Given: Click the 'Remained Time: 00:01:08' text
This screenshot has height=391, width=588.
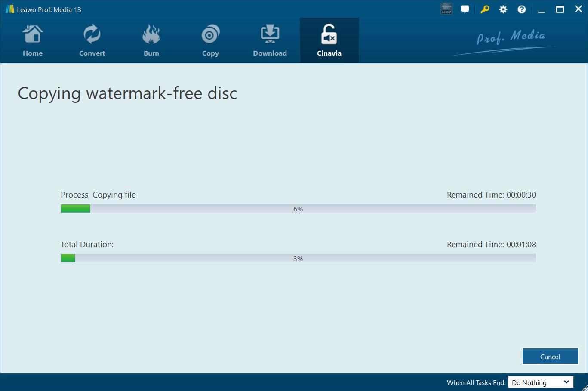Looking at the screenshot, I should 491,245.
